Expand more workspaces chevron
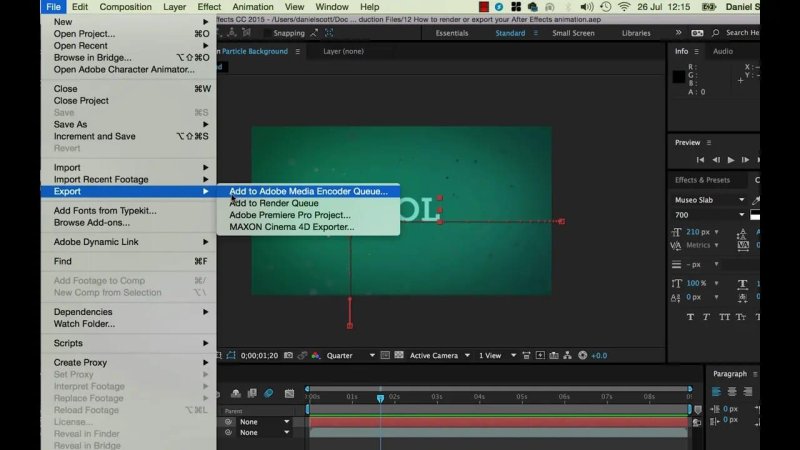The height and width of the screenshot is (450, 800). point(679,33)
